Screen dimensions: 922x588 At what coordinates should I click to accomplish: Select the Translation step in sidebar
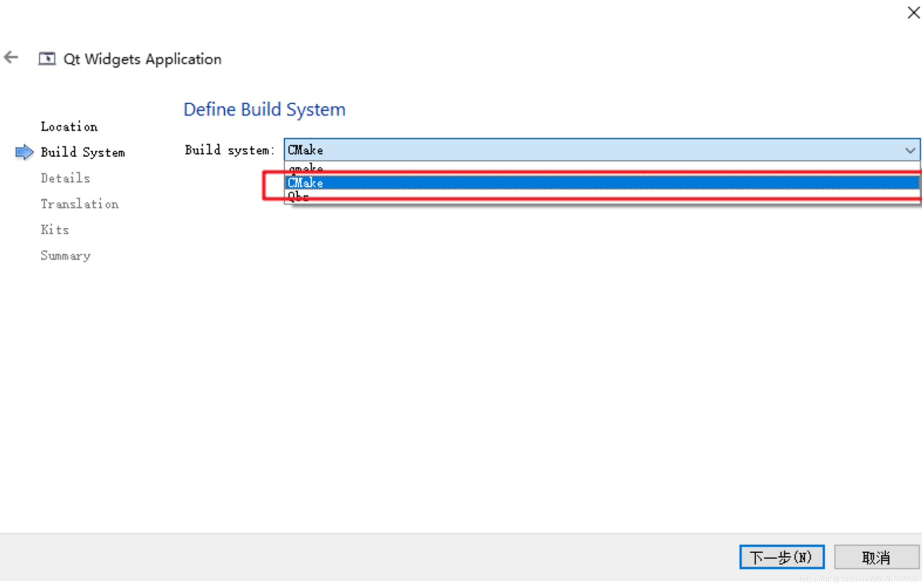pyautogui.click(x=80, y=204)
